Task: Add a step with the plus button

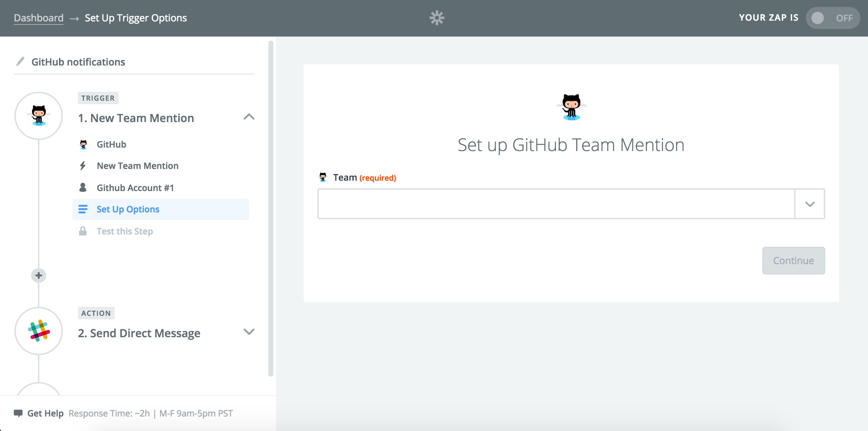Action: coord(39,275)
